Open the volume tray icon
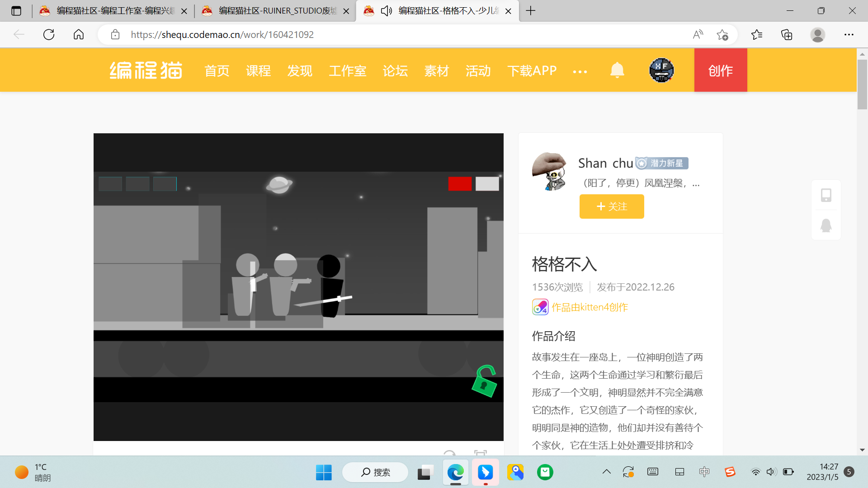Image resolution: width=868 pixels, height=488 pixels. tap(771, 472)
